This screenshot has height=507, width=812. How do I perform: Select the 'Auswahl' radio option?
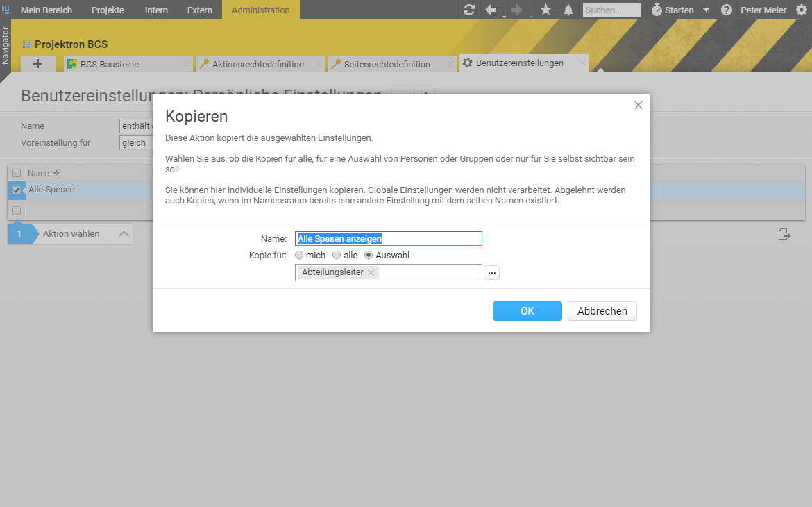point(369,255)
